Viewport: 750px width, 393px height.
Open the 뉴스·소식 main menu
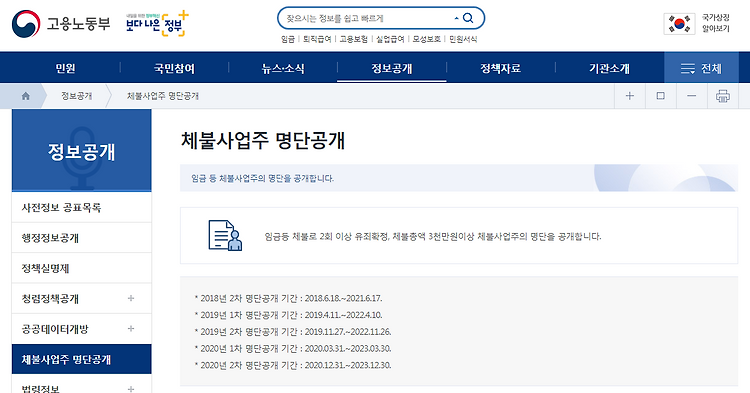[x=283, y=68]
